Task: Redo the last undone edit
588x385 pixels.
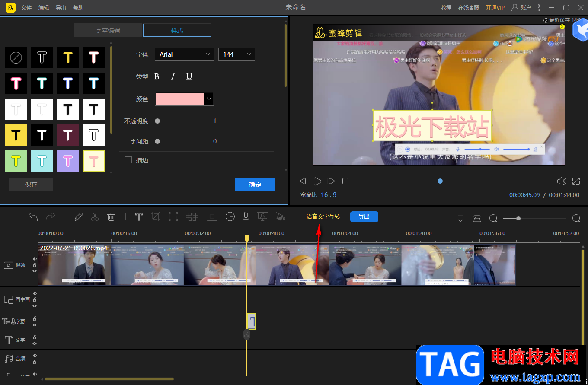Action: pos(51,216)
